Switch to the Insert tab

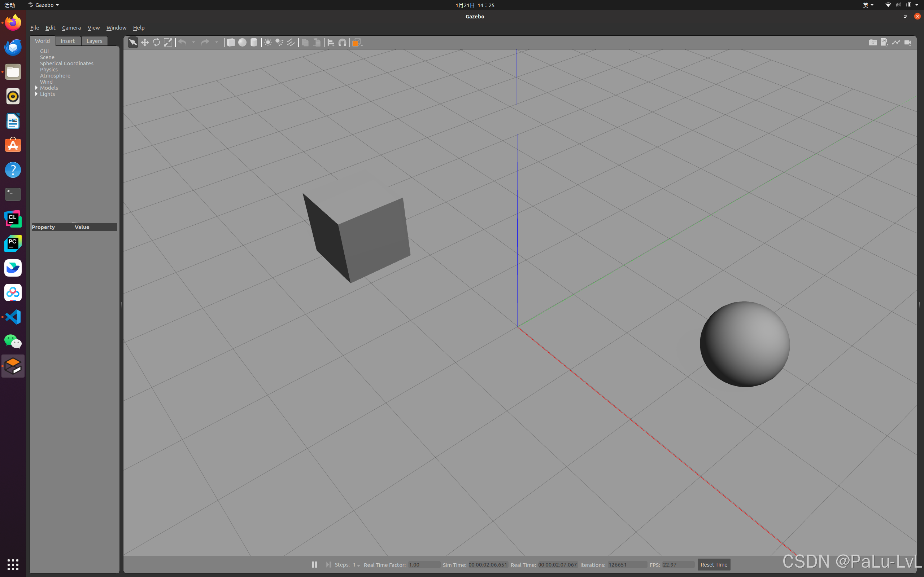pyautogui.click(x=67, y=41)
